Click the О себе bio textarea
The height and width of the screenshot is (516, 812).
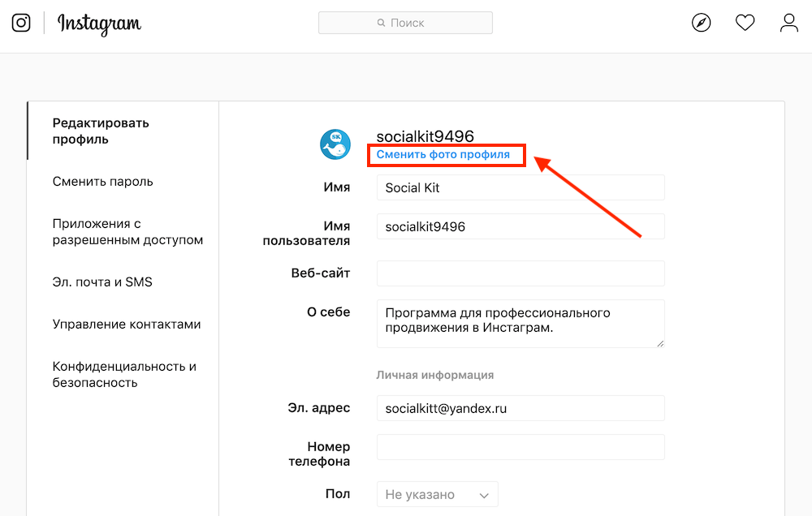(x=520, y=323)
